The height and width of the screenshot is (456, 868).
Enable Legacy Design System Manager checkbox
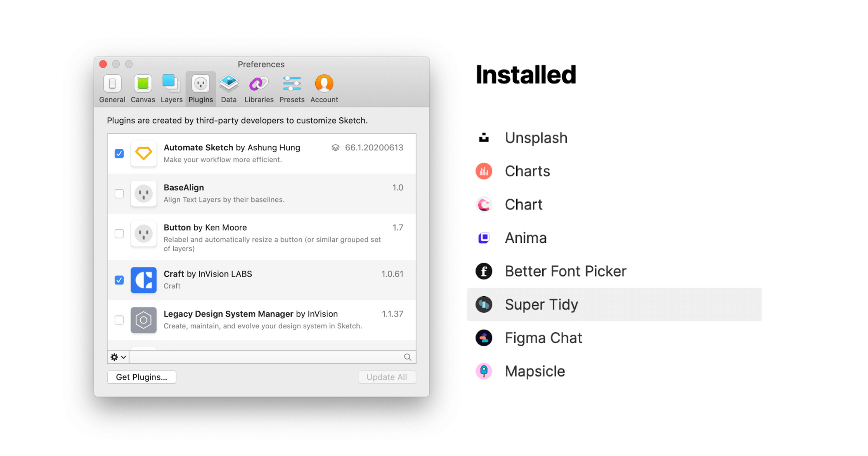pyautogui.click(x=119, y=320)
